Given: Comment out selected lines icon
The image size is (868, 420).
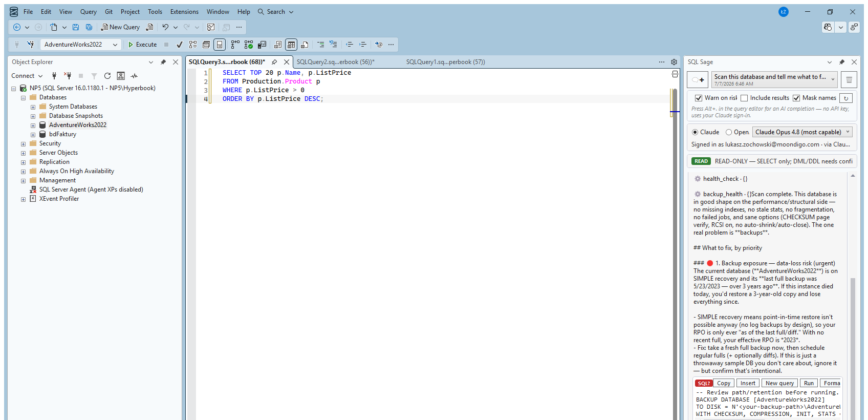Looking at the screenshot, I should pyautogui.click(x=320, y=45).
